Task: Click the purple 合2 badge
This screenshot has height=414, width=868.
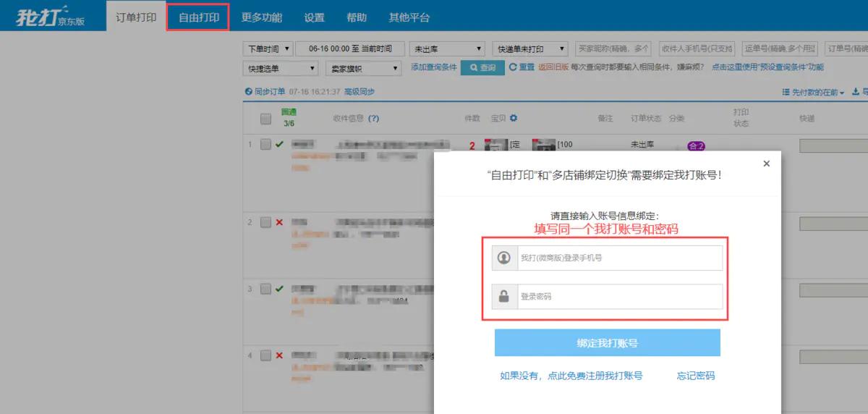Action: pyautogui.click(x=696, y=146)
